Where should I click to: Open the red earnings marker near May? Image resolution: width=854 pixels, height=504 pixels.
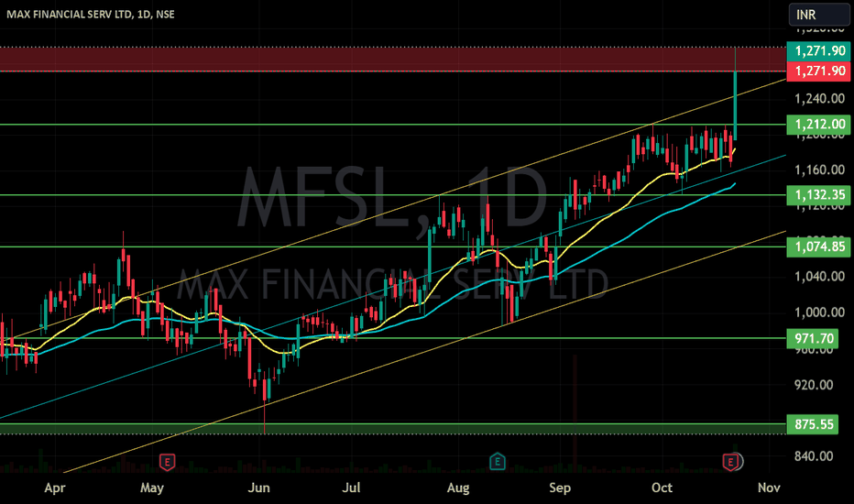pyautogui.click(x=167, y=462)
